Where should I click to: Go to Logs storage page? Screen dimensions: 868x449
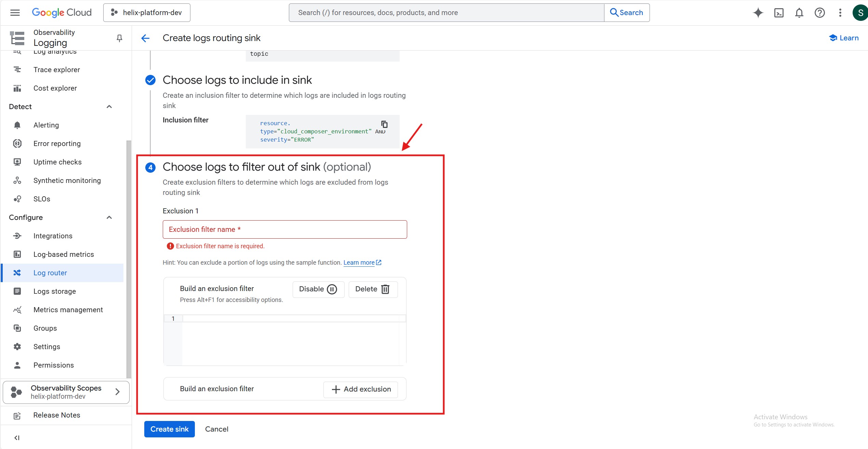(55, 291)
